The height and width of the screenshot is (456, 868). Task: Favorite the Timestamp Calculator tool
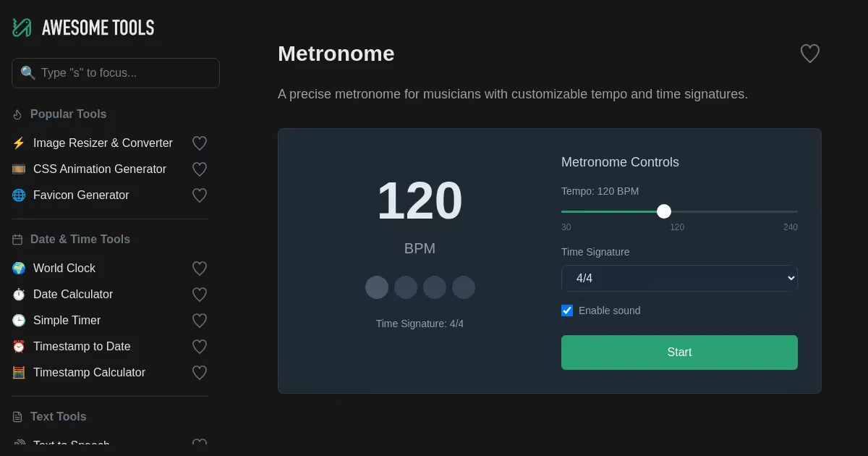point(200,373)
